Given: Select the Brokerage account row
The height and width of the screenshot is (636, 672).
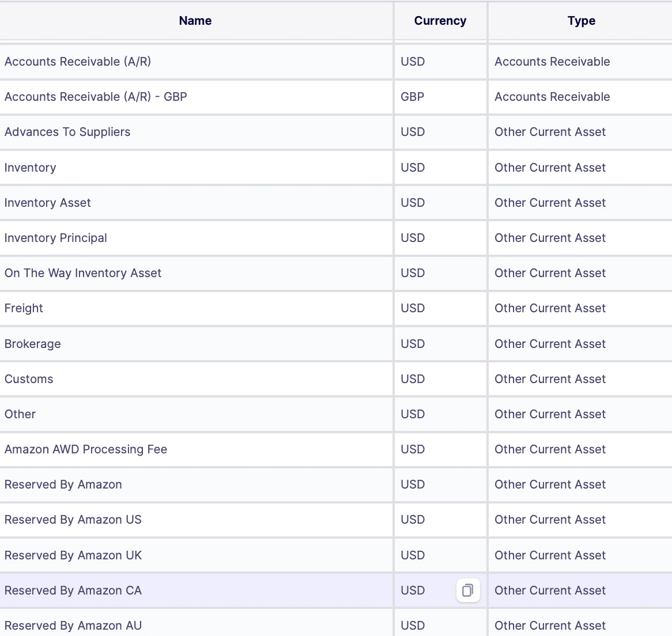Looking at the screenshot, I should pyautogui.click(x=33, y=343).
